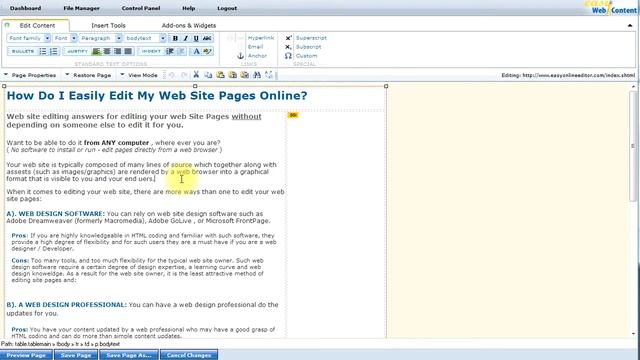Switch to the Insert Tools tab
The height and width of the screenshot is (360, 640).
(x=108, y=25)
